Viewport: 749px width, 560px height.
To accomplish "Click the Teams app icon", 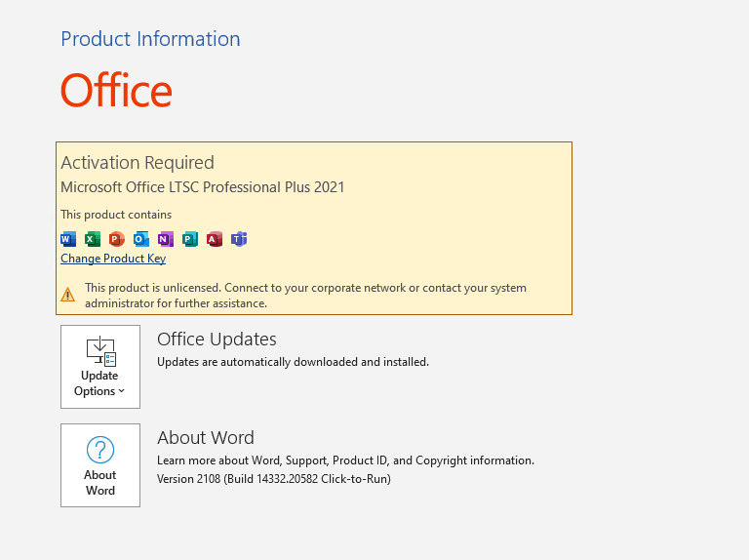I will [x=239, y=239].
